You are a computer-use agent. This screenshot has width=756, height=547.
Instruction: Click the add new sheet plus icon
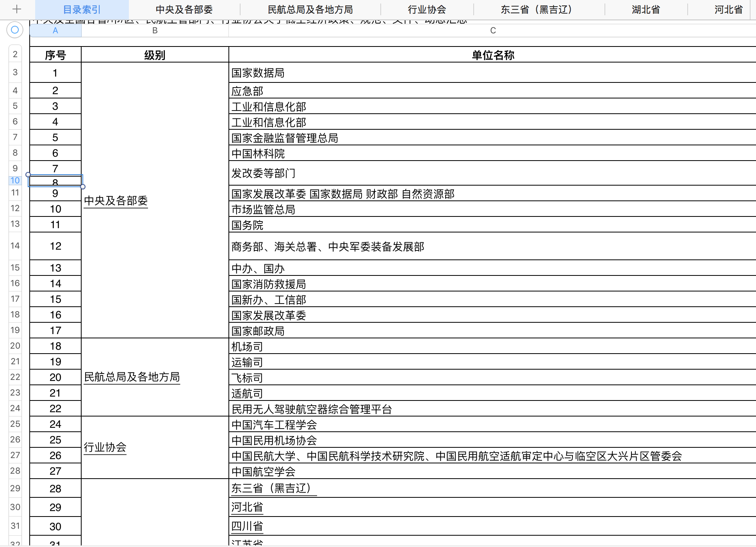click(x=16, y=9)
